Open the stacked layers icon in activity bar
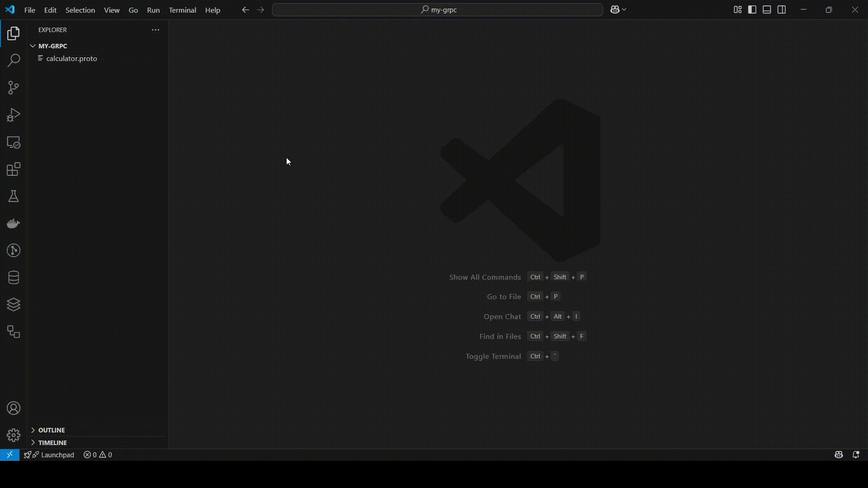Screen dimensions: 868x488 click(14, 305)
